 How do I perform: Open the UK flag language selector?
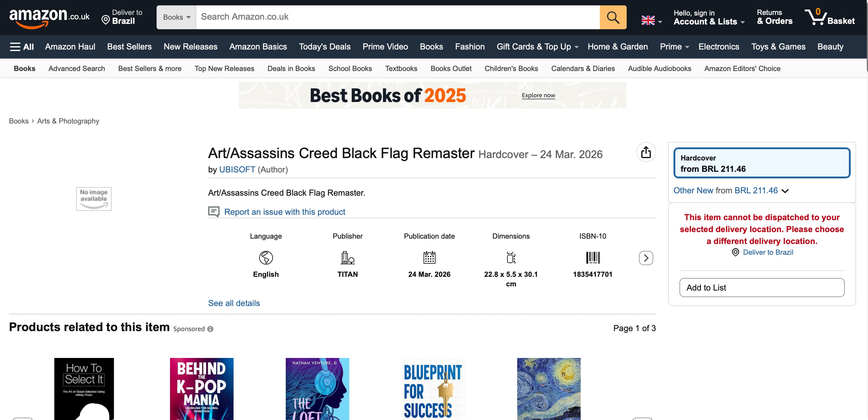(x=651, y=21)
